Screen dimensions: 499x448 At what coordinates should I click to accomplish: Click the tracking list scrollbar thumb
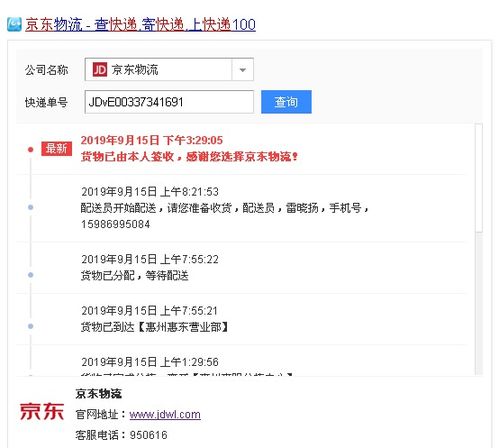[x=479, y=178]
